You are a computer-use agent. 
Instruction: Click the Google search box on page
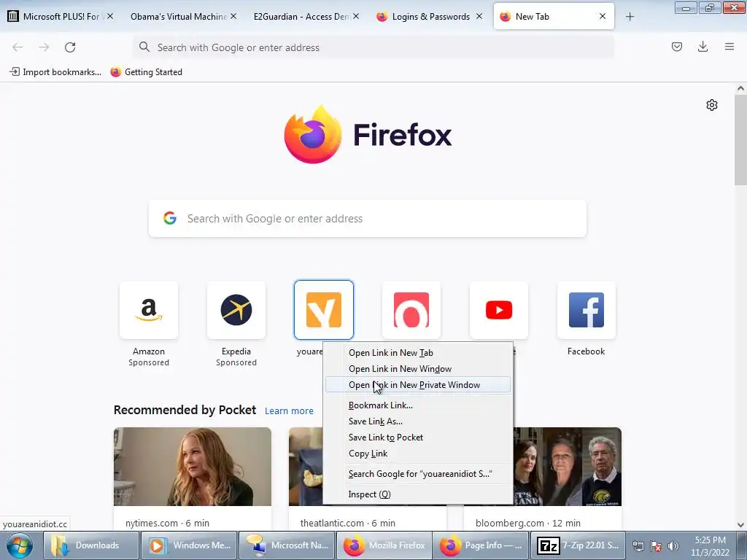tap(368, 219)
